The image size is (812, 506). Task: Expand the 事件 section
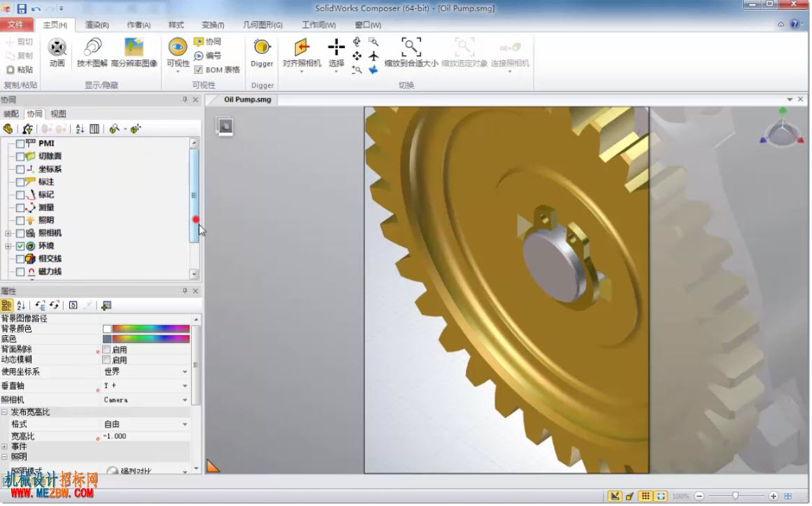click(x=4, y=447)
